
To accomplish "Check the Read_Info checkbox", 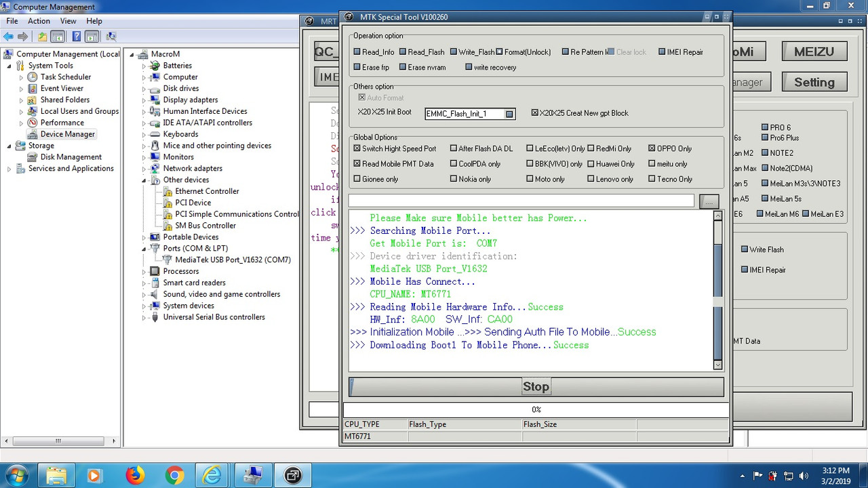I will tap(357, 52).
